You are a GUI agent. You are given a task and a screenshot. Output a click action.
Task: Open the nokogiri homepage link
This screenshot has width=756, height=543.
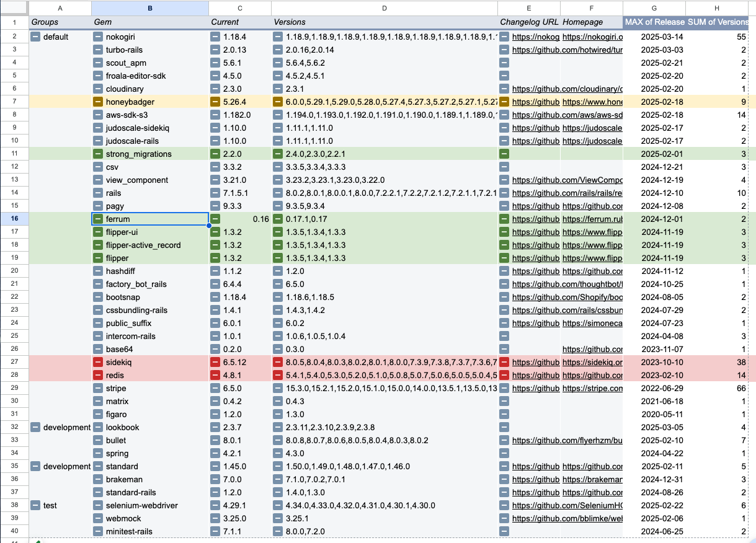pos(592,37)
